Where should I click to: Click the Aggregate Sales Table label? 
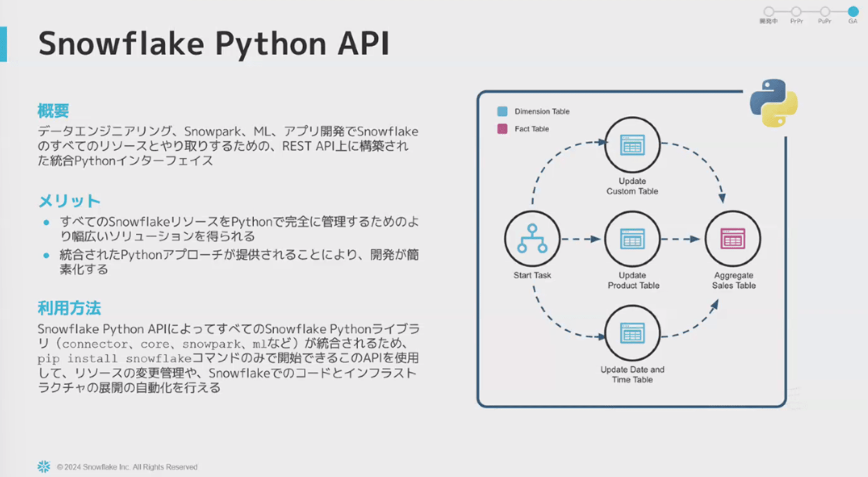pyautogui.click(x=734, y=280)
